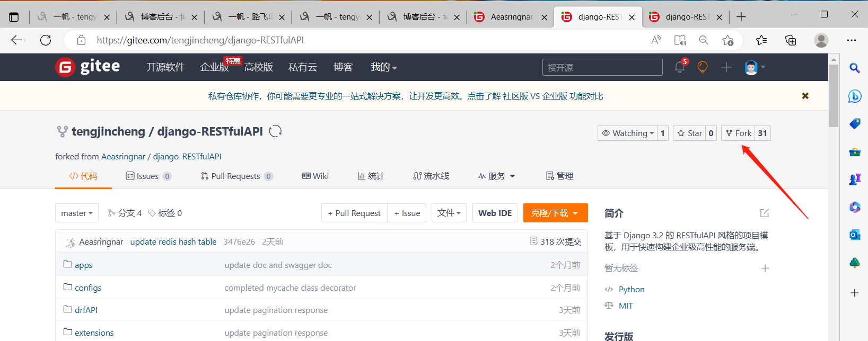Click the 搜开源 search field
The image size is (868, 341).
602,67
